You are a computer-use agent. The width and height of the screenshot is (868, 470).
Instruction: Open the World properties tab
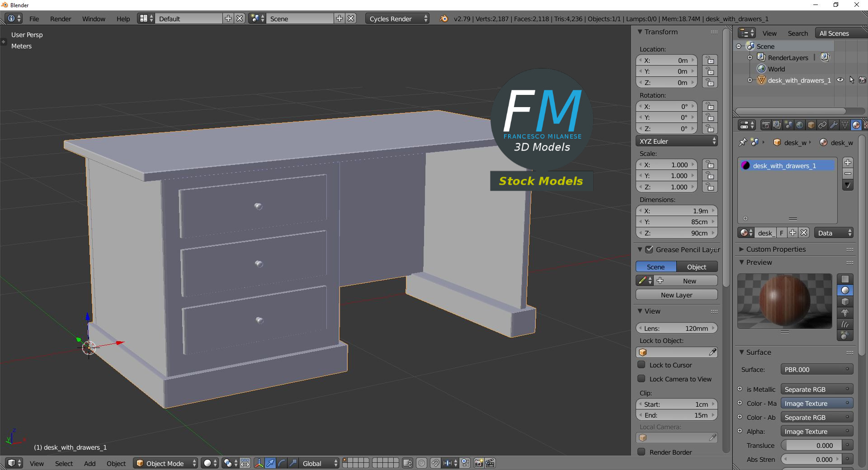800,125
